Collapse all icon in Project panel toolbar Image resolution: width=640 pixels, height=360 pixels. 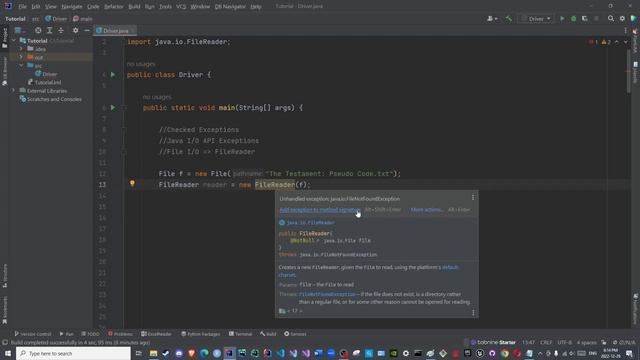pyautogui.click(x=61, y=31)
